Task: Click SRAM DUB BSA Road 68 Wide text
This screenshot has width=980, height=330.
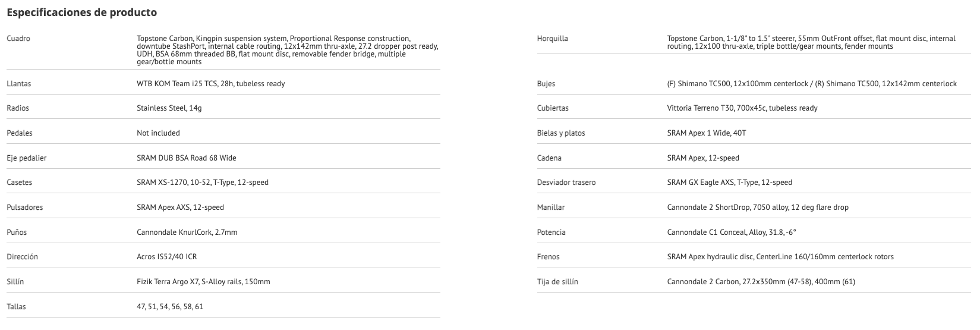Action: click(x=186, y=158)
